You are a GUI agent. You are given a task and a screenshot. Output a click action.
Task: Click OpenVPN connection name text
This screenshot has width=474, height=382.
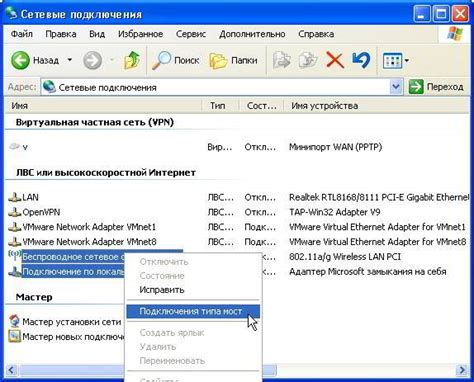[41, 212]
